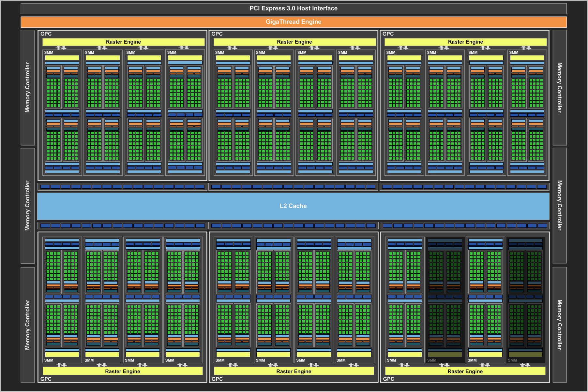
Task: Click the GPC label of the top-left cluster
Action: pos(46,34)
